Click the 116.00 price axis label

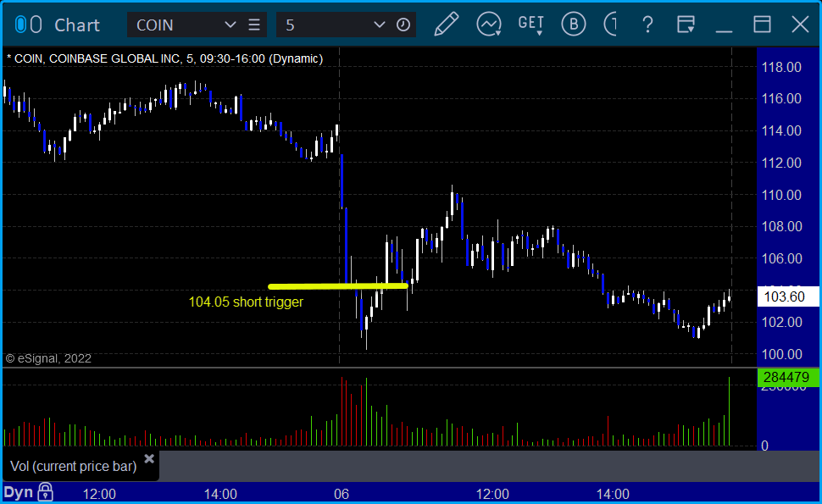781,98
